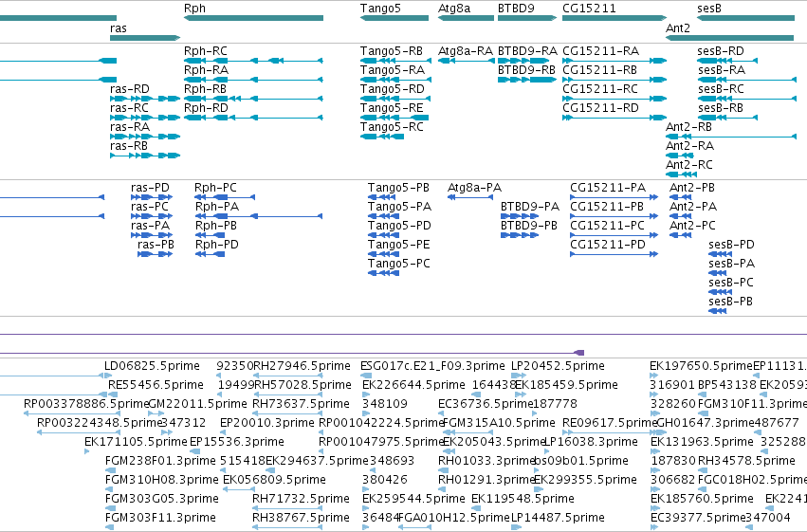Click transcript sesB-RD
Viewport: 807px width, 532px height.
point(721,51)
